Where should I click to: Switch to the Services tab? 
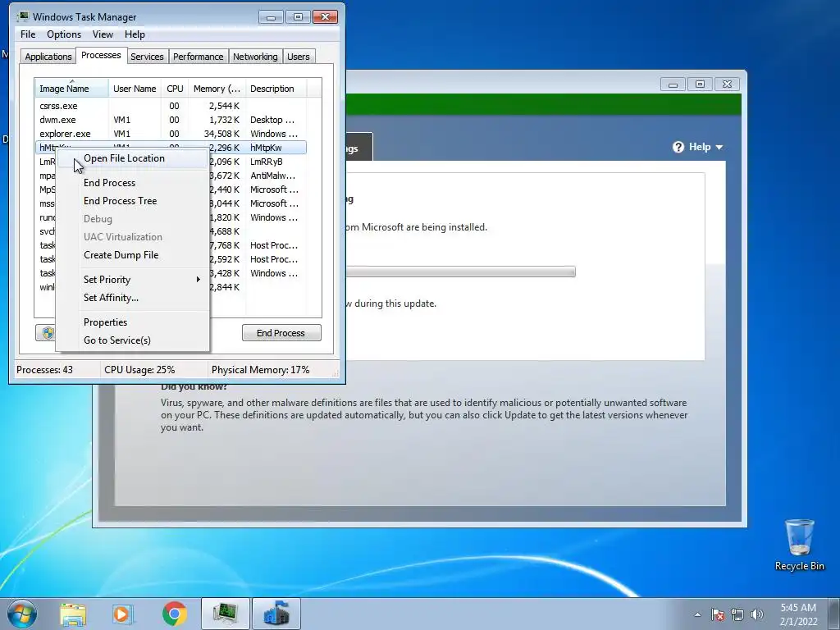point(147,57)
